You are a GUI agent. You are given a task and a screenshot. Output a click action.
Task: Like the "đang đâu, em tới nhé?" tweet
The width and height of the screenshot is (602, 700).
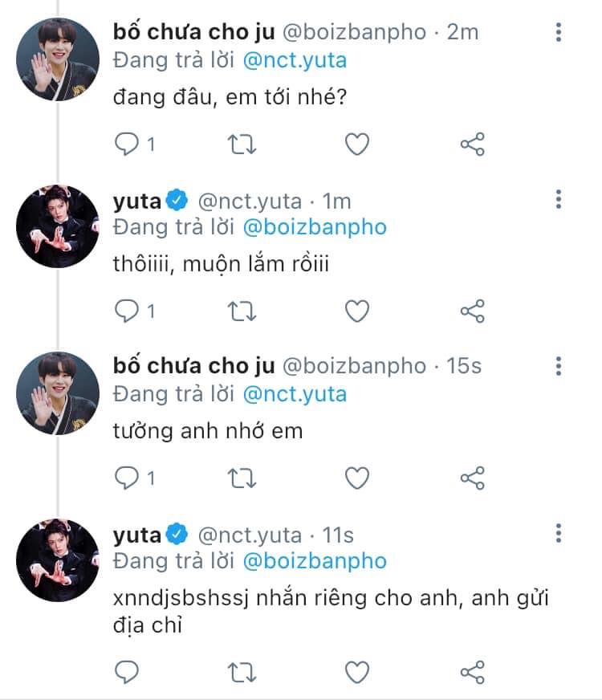(x=356, y=144)
